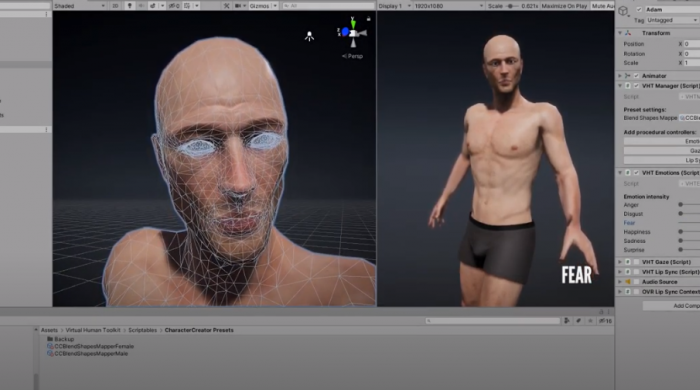Image resolution: width=700 pixels, height=390 pixels.
Task: Click the Animator component icon
Action: [x=628, y=76]
